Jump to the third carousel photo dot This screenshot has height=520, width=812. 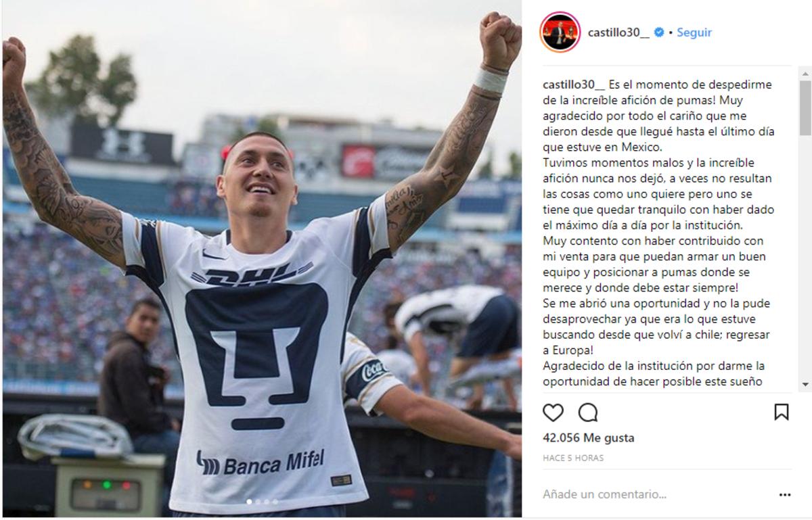point(267,502)
